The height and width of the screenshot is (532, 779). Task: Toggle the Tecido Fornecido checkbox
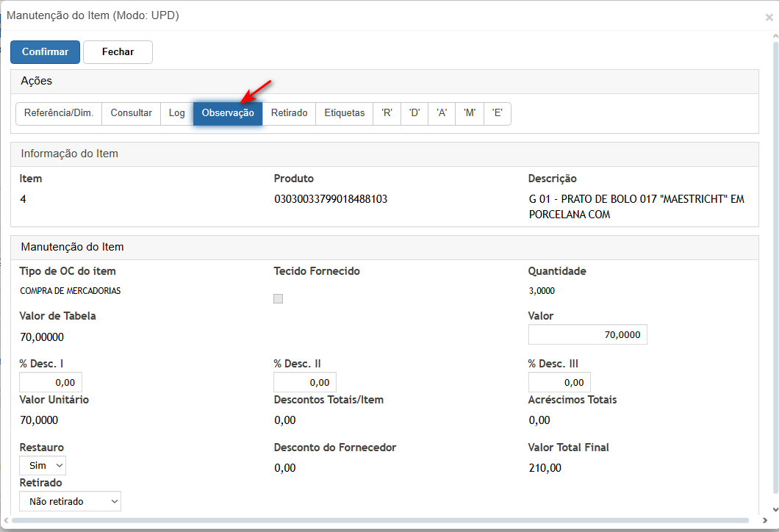278,298
